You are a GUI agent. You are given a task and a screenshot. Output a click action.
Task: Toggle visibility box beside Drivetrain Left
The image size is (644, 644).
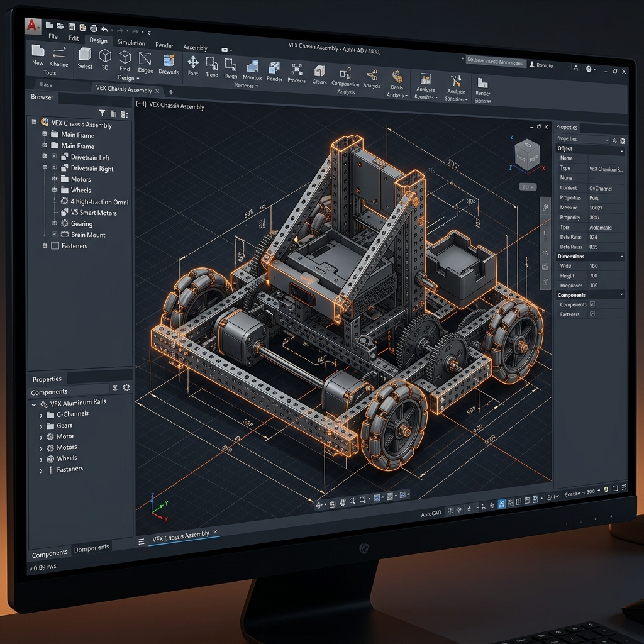point(54,156)
